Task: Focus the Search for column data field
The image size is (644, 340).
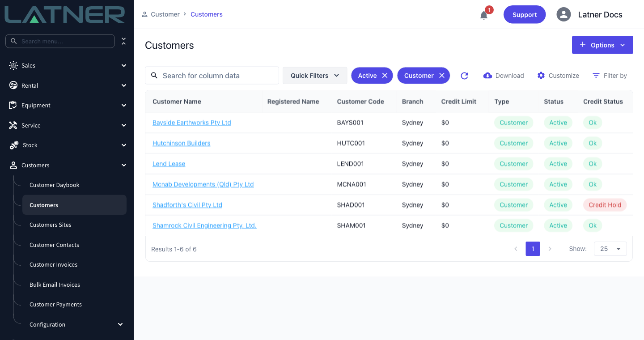Action: [212, 76]
